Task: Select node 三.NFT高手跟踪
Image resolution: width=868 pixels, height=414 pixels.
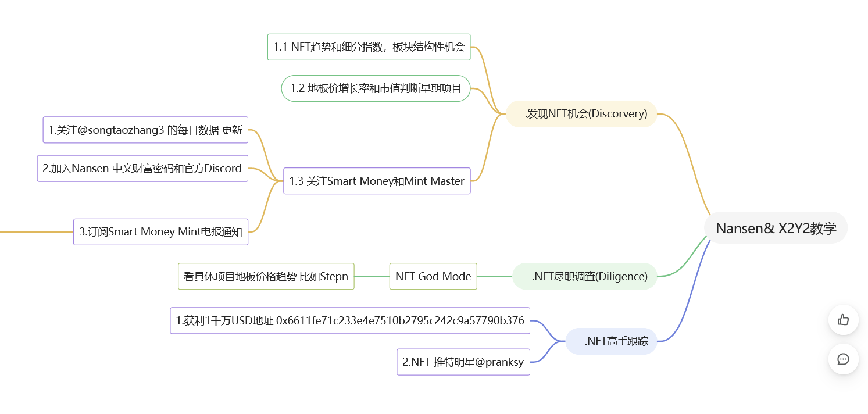Action: pos(612,341)
